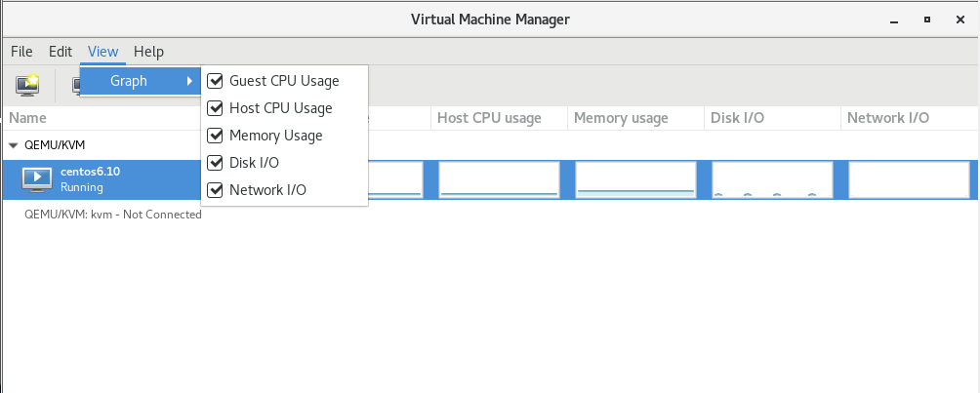Screen dimensions: 980x393
Task: Click the centos6.10 memory usage graph
Action: pos(635,179)
